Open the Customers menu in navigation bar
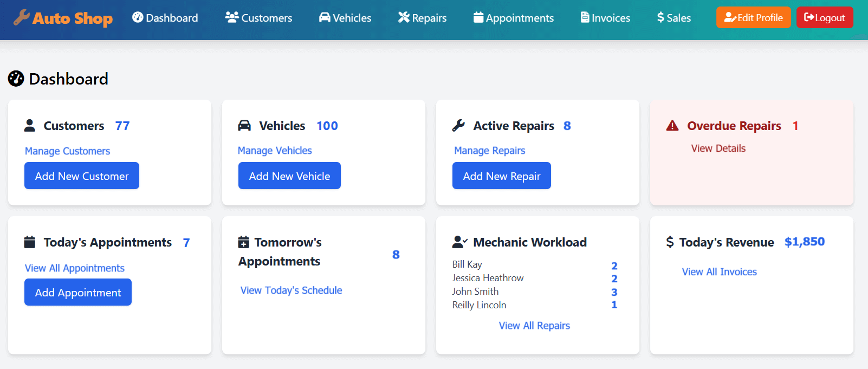The height and width of the screenshot is (369, 868). [258, 18]
